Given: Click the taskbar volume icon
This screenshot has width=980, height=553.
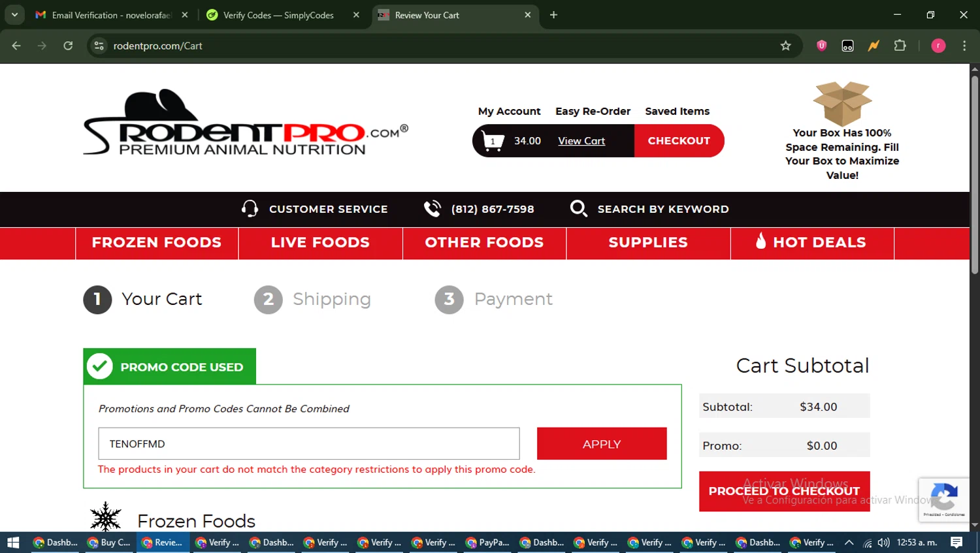Looking at the screenshot, I should point(883,543).
